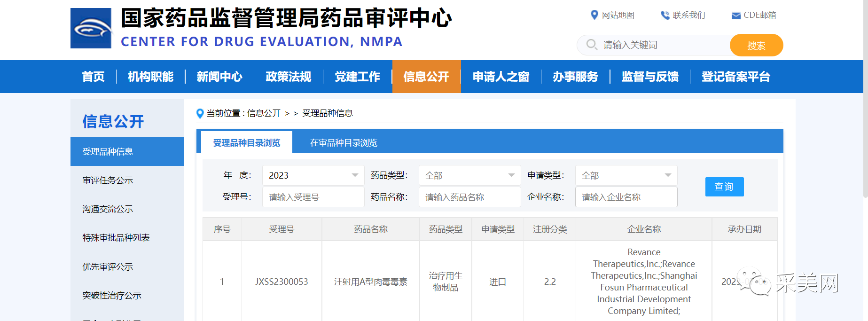
Task: Click the orange 搜索 button
Action: 756,45
